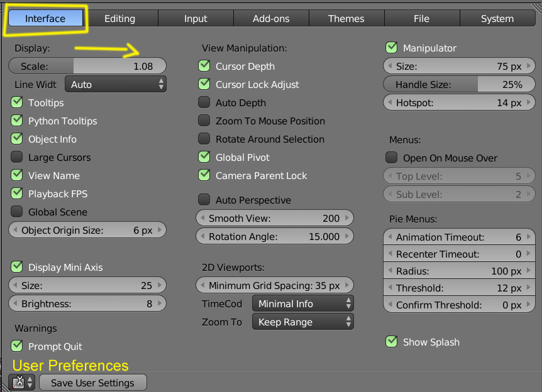The height and width of the screenshot is (392, 542).
Task: Click Save User Settings button
Action: 92,383
